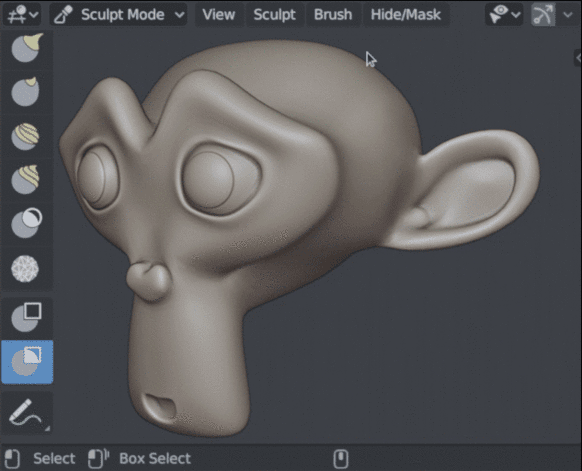Select the Thumb brush tool

[27, 92]
